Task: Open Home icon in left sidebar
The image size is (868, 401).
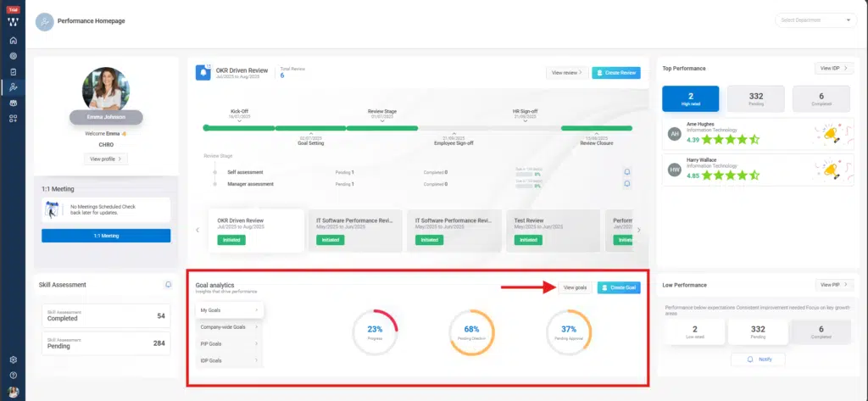Action: 13,41
